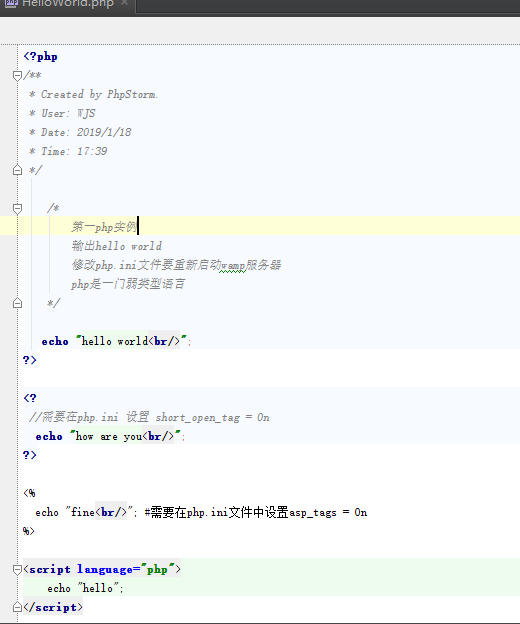Click the echo "fine<br/>" statement

(x=86, y=513)
